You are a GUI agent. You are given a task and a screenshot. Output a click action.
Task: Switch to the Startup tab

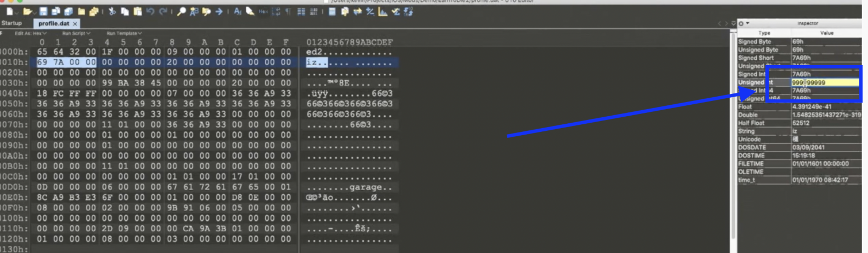[x=11, y=23]
